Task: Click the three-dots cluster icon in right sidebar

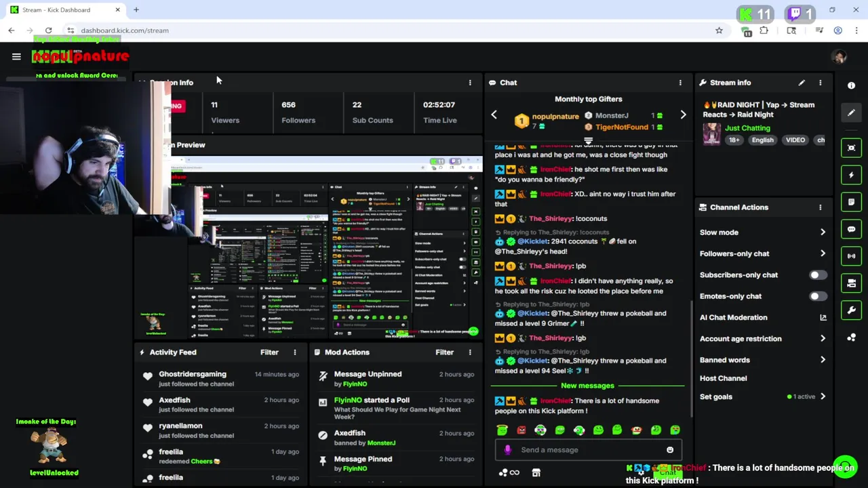Action: tap(851, 338)
